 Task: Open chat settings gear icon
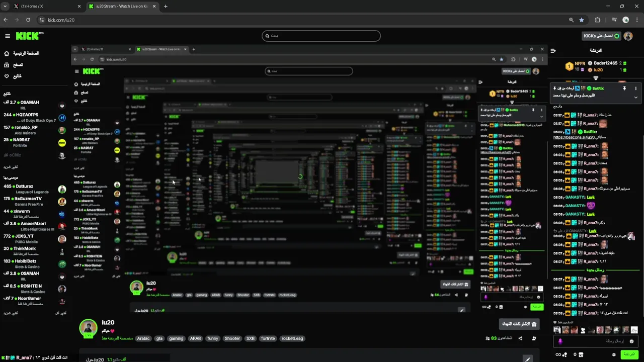(x=613, y=355)
